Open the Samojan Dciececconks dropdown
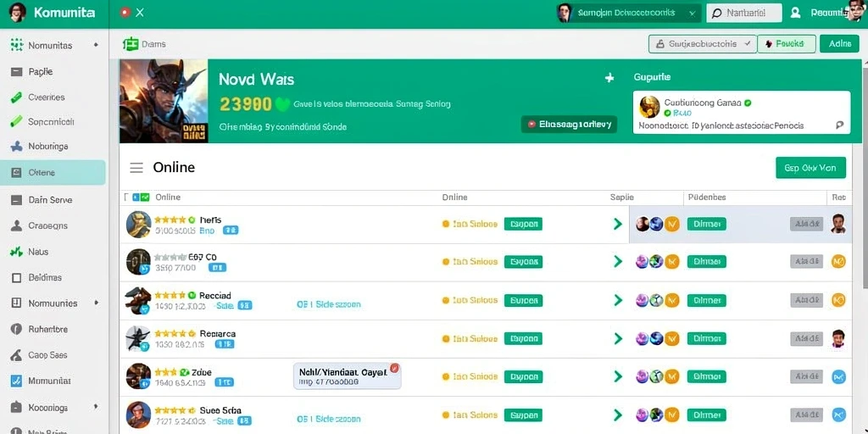Image resolution: width=868 pixels, height=434 pixels. click(x=629, y=13)
